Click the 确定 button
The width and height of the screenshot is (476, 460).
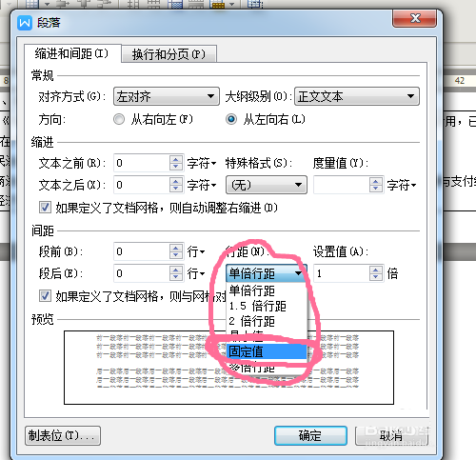pyautogui.click(x=310, y=435)
